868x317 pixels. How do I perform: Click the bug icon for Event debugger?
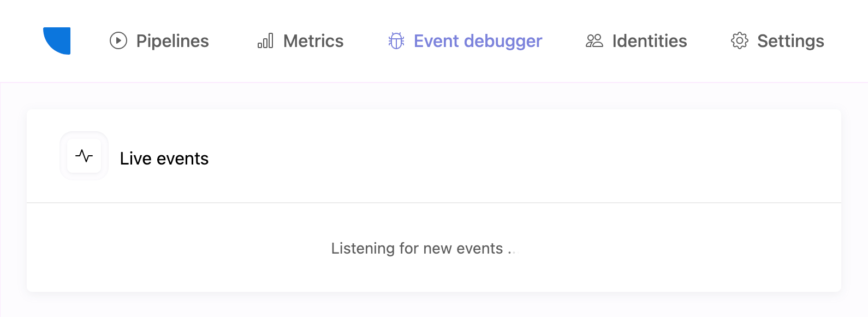[396, 40]
